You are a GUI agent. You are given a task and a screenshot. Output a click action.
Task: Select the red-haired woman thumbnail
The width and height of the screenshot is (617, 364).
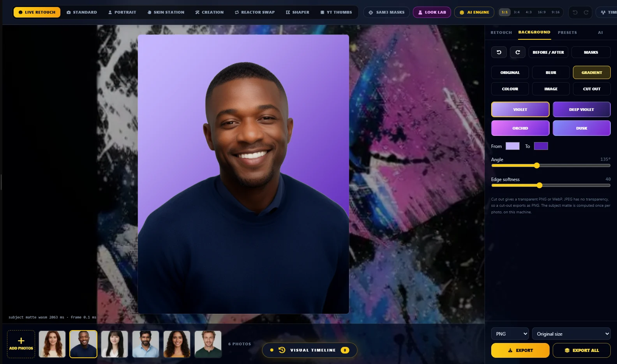coord(52,344)
